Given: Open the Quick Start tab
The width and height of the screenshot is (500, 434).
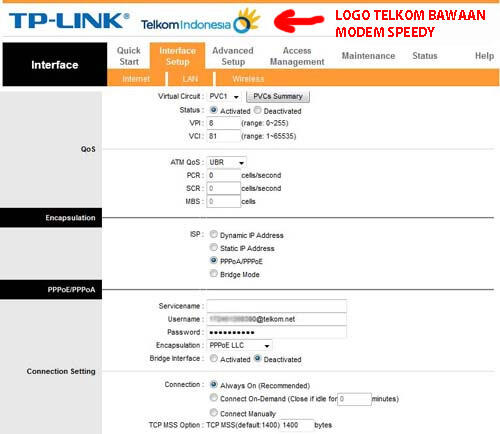Looking at the screenshot, I should tap(129, 56).
